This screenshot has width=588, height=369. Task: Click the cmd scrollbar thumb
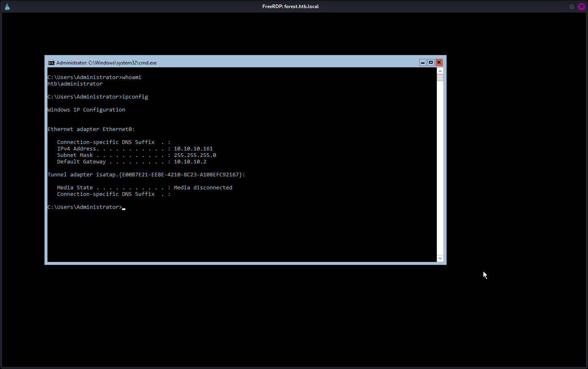coord(440,78)
